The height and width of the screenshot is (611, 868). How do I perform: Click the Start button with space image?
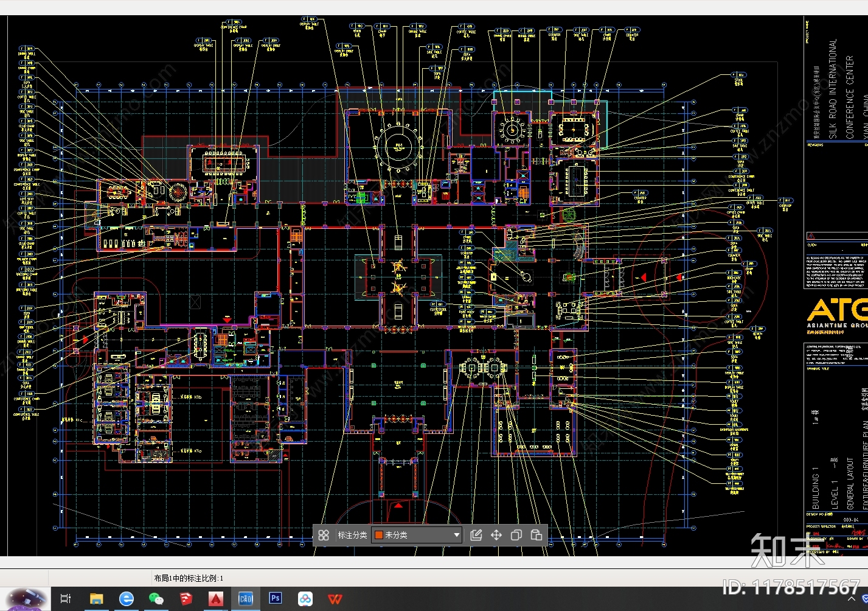coord(24,599)
